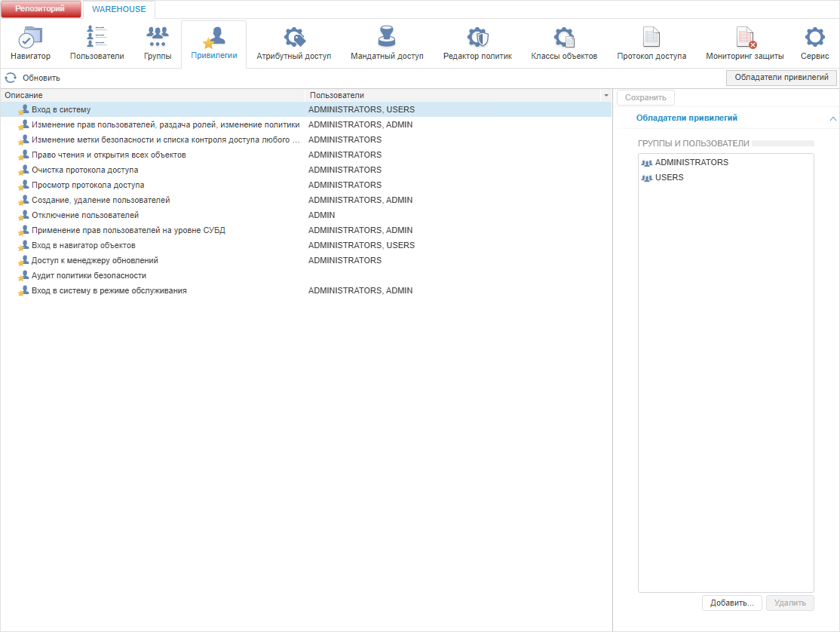
Task: Click privilege icon of Вход в систему в режиме обслуживания
Action: [23, 291]
